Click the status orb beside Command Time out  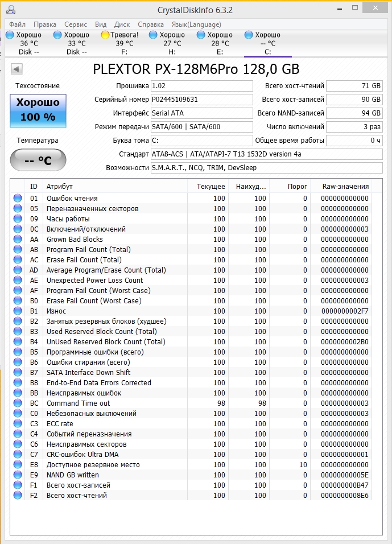[x=18, y=403]
